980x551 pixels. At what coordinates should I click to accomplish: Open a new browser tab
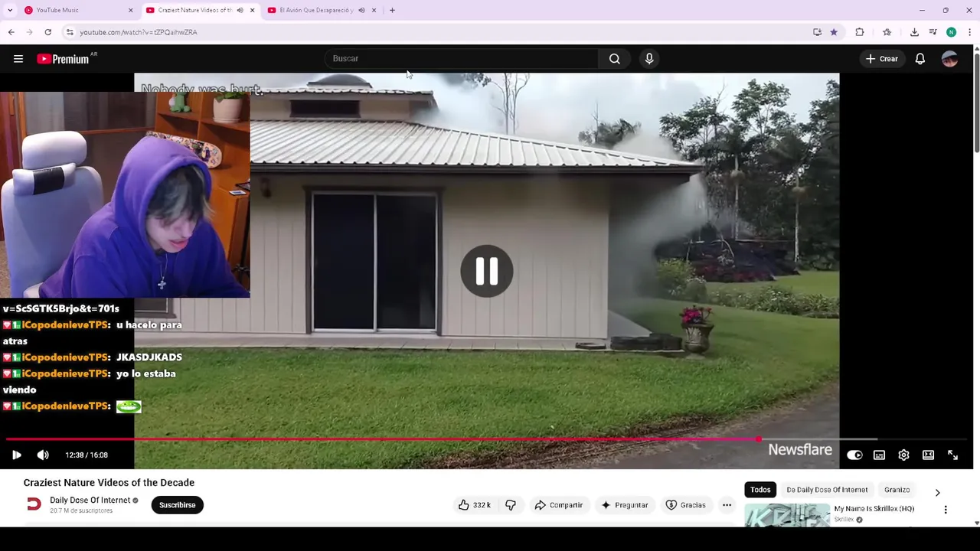(392, 10)
